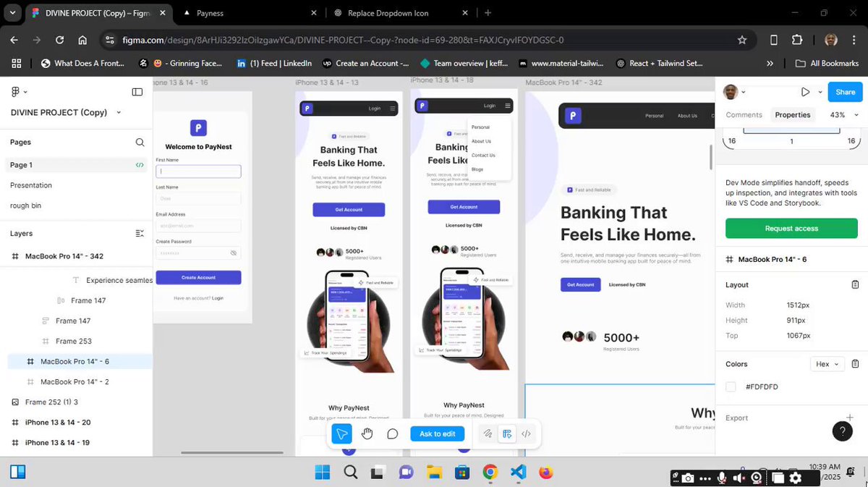Copy Colors section clipboard icon
Viewport: 868px width, 487px height.
tap(855, 364)
